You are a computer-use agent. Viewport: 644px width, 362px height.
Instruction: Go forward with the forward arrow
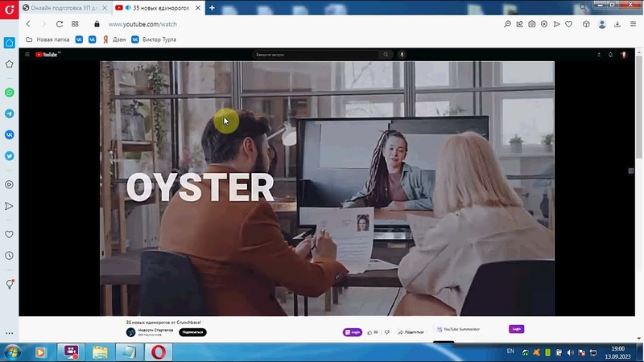click(x=43, y=24)
